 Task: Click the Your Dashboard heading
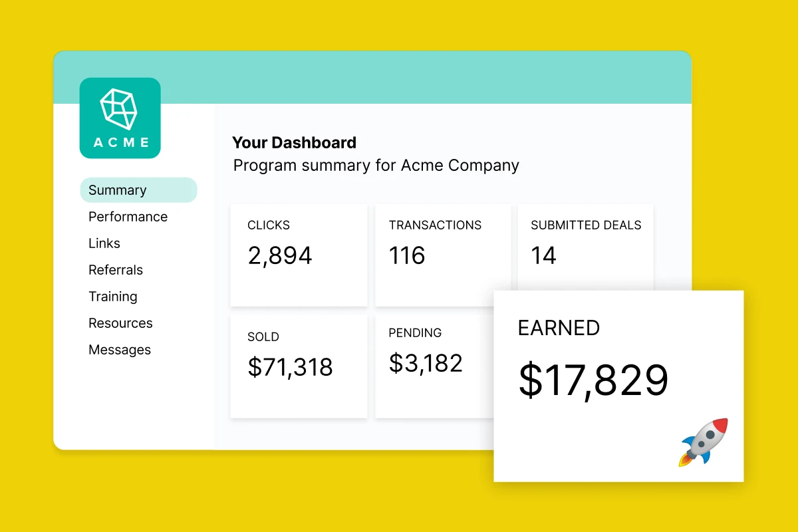[294, 142]
